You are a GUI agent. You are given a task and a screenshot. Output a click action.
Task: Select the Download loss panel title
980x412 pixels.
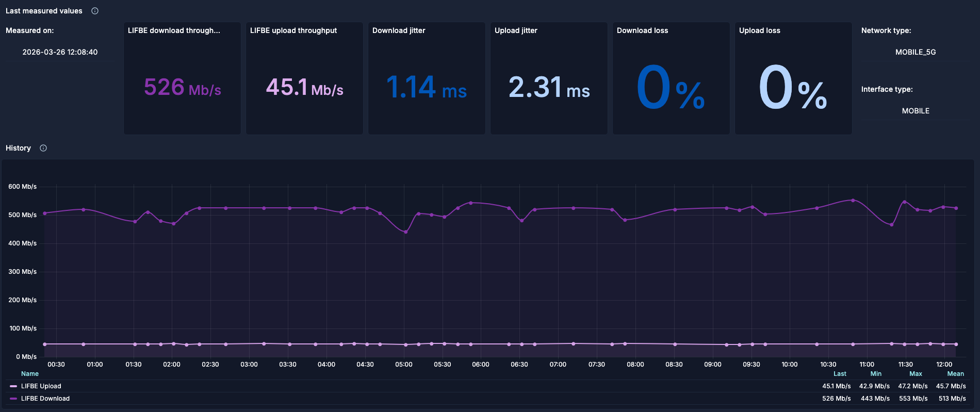pos(642,30)
